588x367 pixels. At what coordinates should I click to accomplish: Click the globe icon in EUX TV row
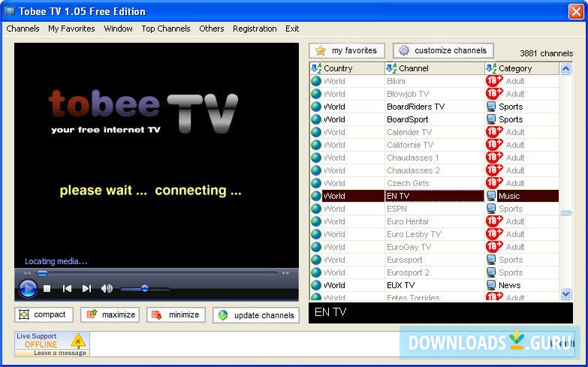click(316, 285)
